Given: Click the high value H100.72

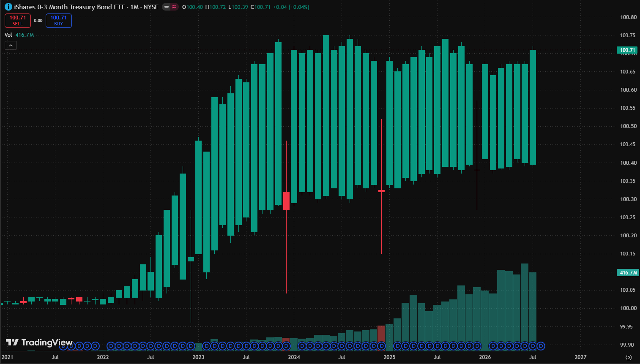Looking at the screenshot, I should (x=216, y=7).
